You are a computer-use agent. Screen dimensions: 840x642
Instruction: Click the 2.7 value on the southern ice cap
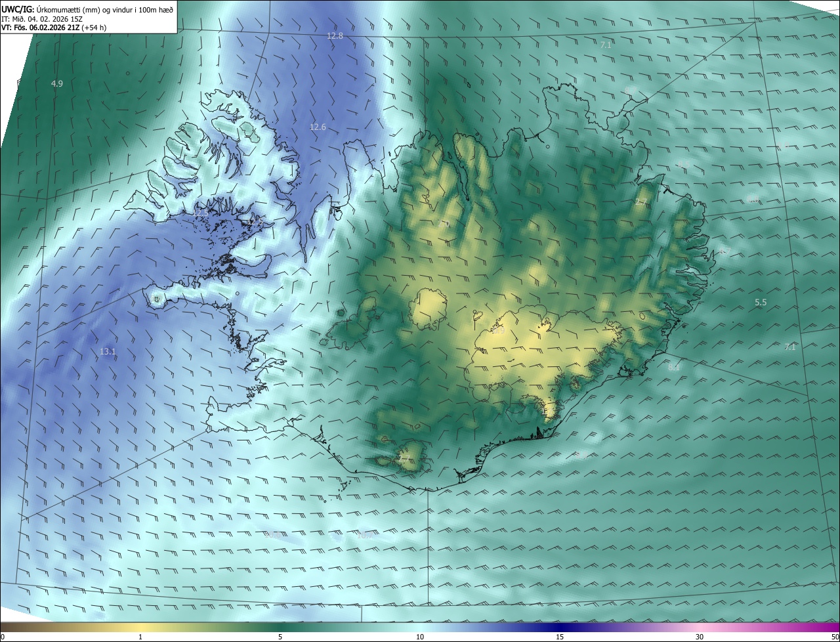(x=404, y=458)
